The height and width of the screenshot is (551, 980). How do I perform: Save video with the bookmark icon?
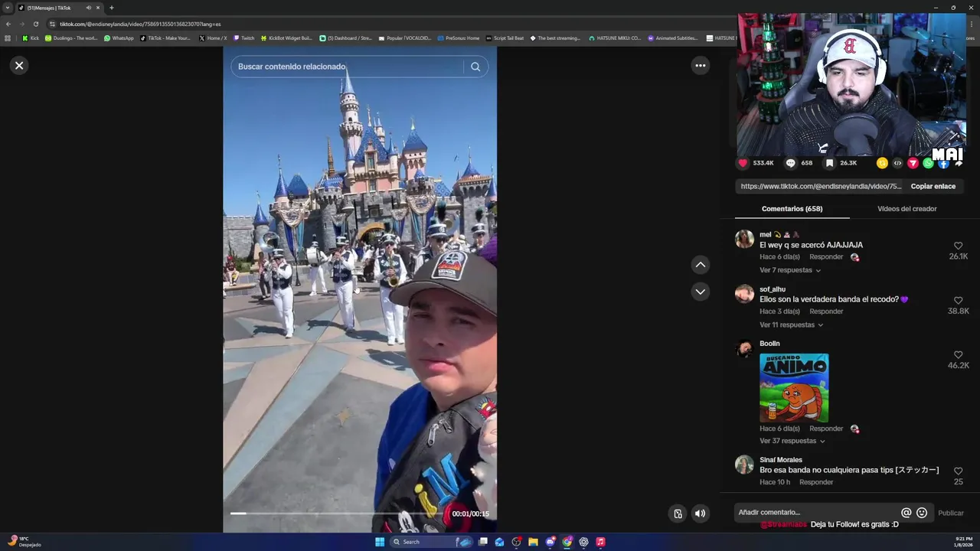point(829,163)
